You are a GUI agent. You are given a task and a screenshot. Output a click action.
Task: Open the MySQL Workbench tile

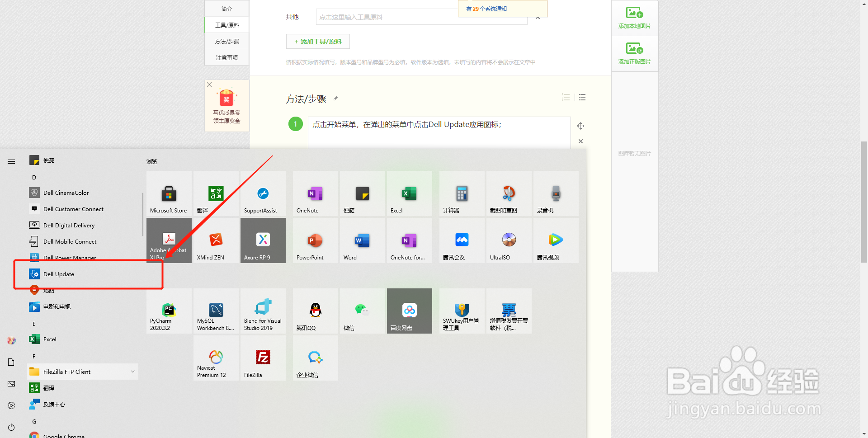coord(216,311)
